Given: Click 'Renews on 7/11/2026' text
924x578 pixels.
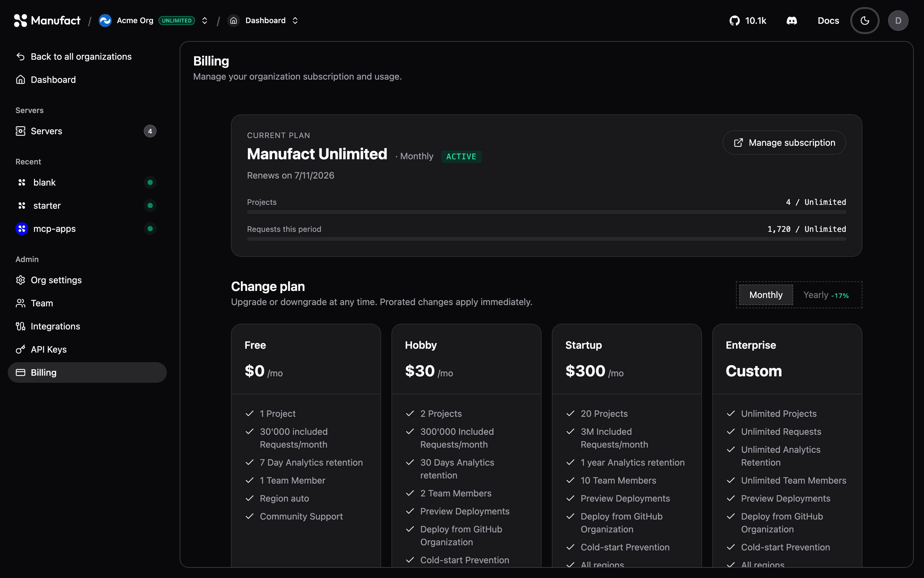Looking at the screenshot, I should (x=291, y=175).
